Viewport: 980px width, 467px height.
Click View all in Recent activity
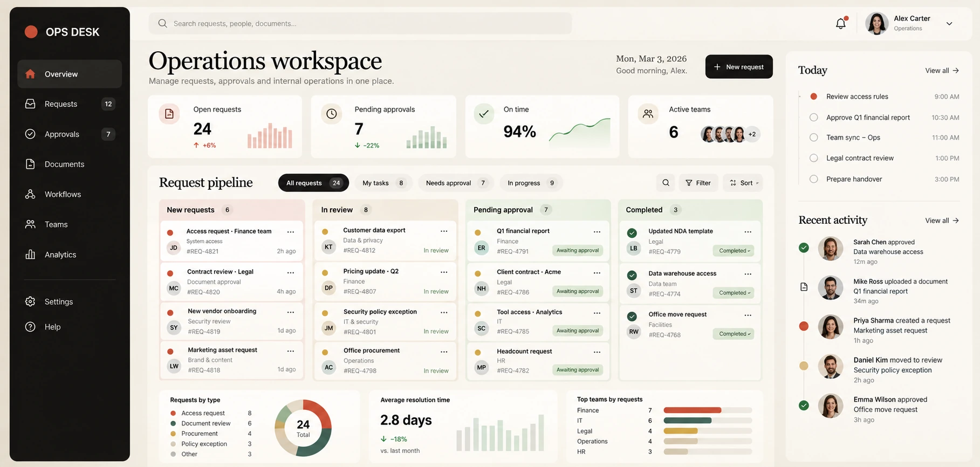942,221
